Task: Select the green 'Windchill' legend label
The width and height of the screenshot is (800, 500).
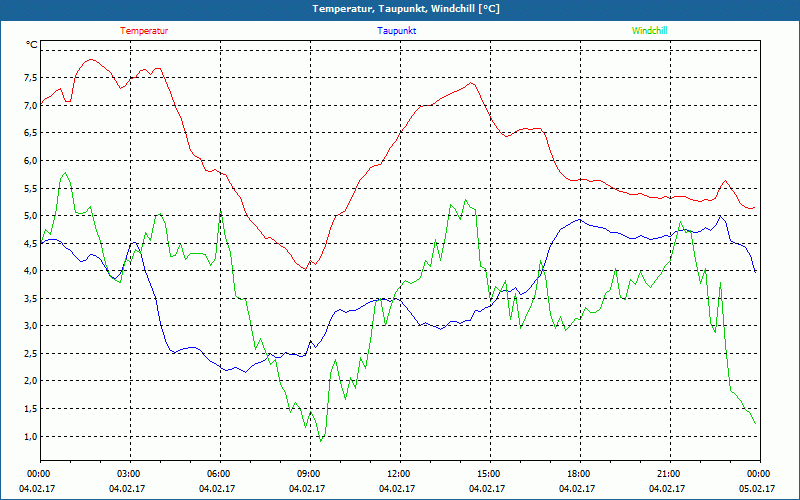Action: point(649,31)
